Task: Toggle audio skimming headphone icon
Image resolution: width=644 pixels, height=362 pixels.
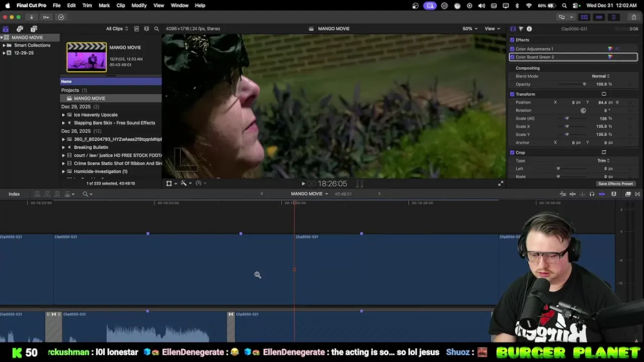Action: 592,194
